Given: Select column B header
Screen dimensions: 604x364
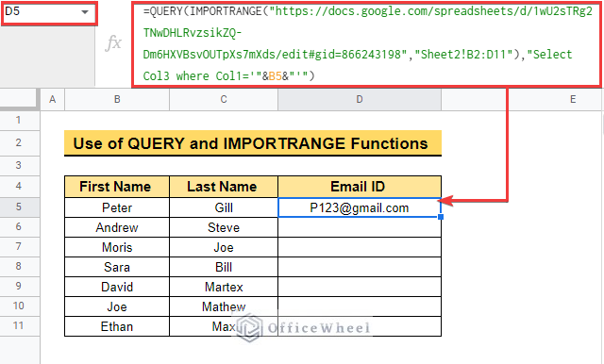Looking at the screenshot, I should (117, 99).
